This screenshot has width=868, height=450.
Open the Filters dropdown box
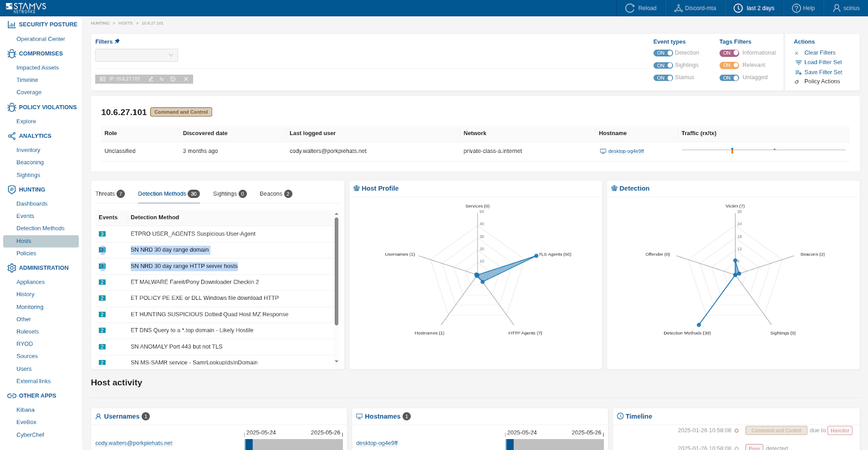point(136,55)
